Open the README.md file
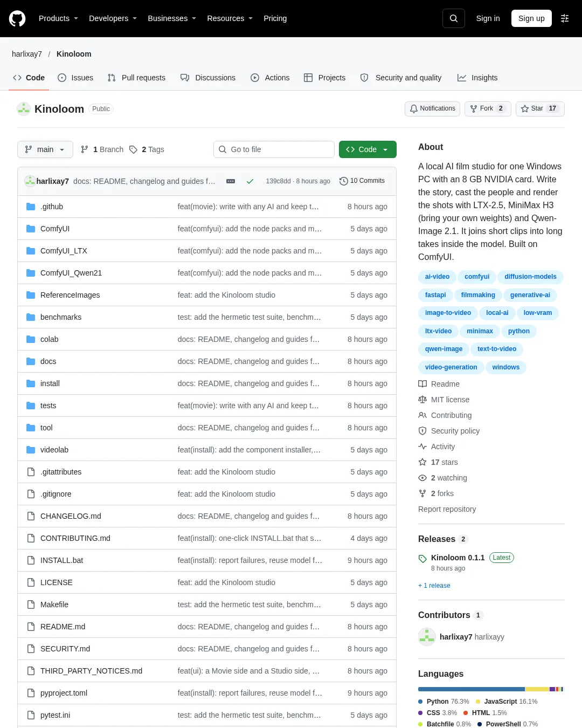Screen dimensions: 582x728 click(x=63, y=627)
